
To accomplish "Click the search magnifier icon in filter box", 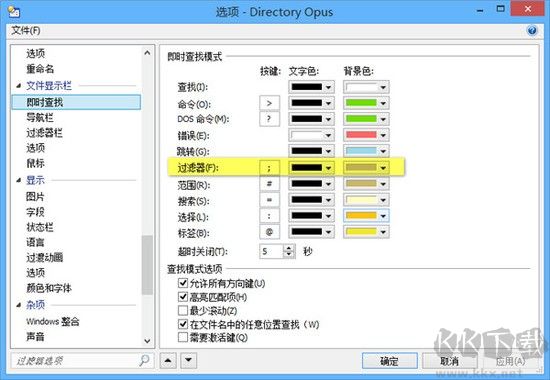I will (144, 360).
